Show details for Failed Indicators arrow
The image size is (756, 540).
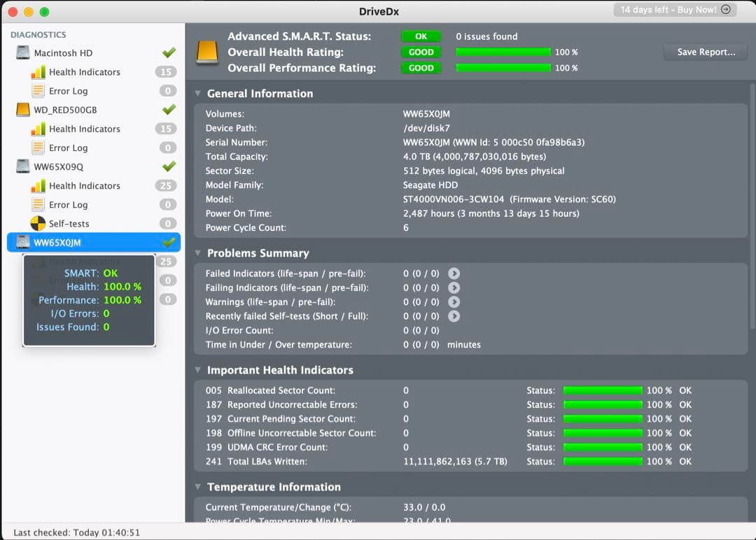tap(454, 273)
